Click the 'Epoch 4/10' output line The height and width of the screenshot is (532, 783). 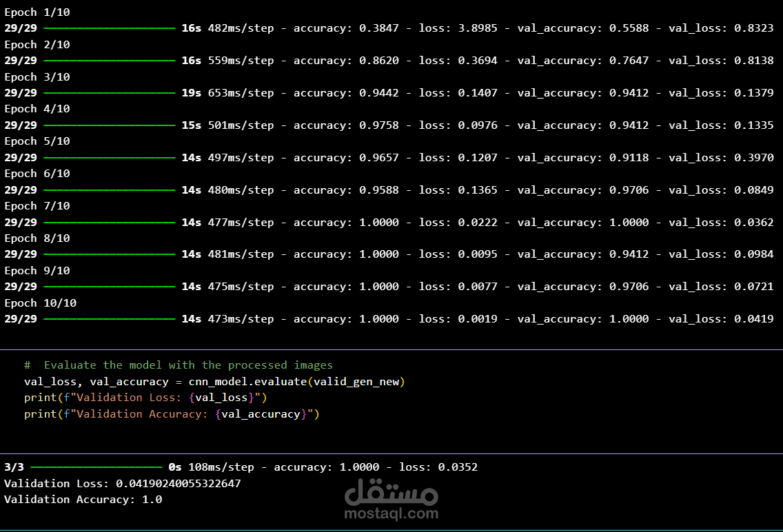37,109
